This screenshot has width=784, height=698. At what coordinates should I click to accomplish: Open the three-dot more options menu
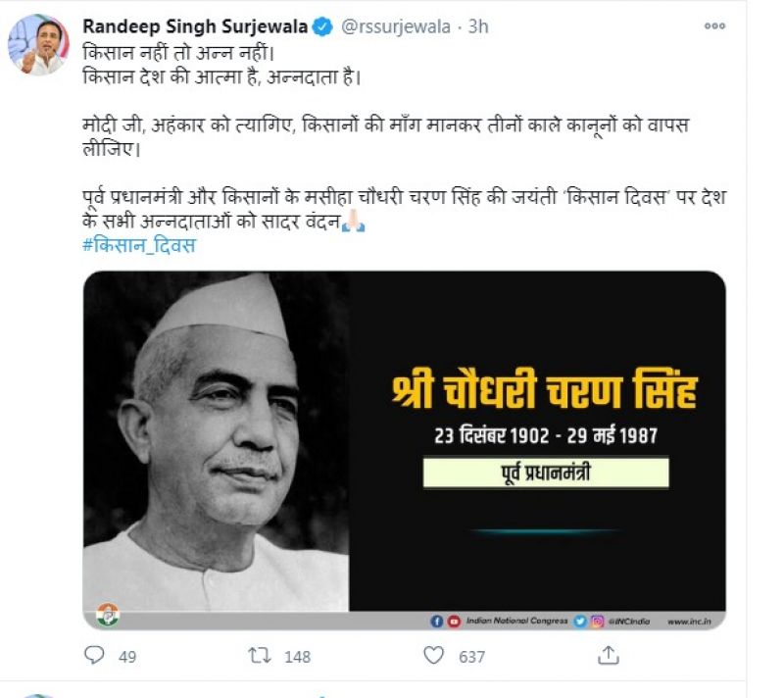[714, 26]
